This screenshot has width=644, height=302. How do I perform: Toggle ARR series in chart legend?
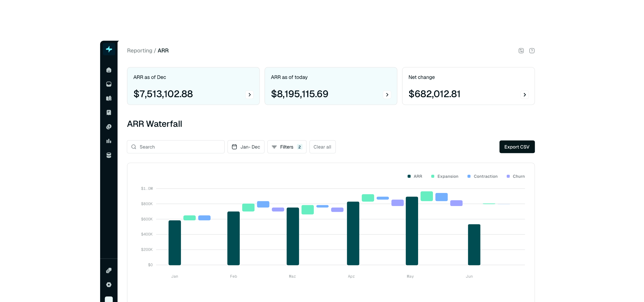(x=415, y=176)
